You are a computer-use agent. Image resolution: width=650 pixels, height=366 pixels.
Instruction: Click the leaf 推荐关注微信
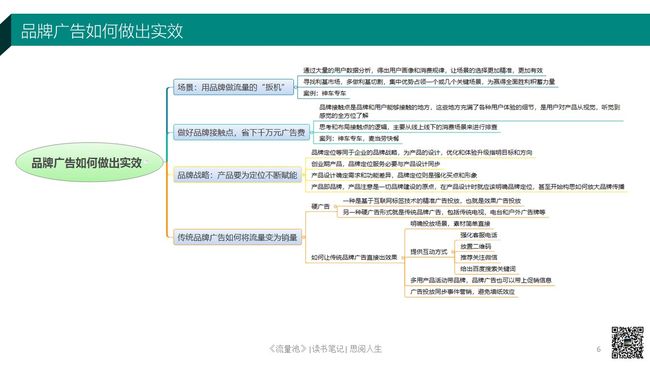pos(478,257)
